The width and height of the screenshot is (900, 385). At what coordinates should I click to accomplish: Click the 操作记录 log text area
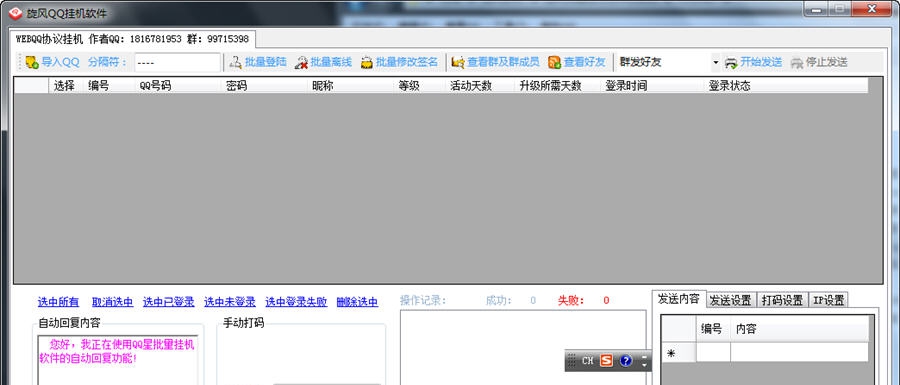tap(523, 348)
